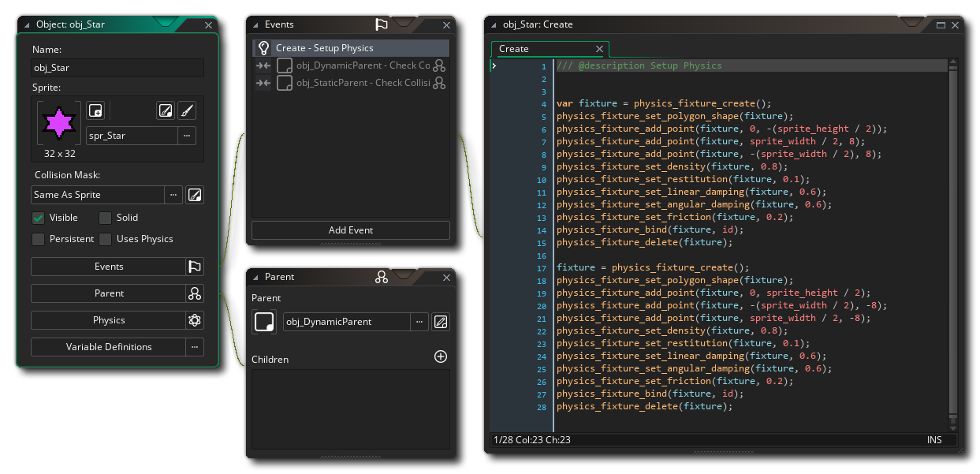Image resolution: width=980 pixels, height=474 pixels.
Task: Click collision arrows icon on obj_DynamicParent row
Action: click(x=263, y=65)
